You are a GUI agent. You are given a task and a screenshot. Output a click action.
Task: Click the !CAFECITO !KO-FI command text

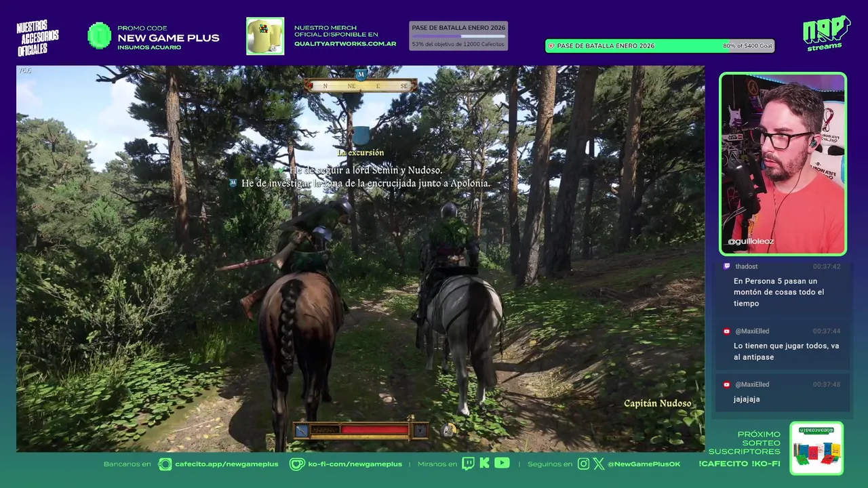tap(739, 464)
